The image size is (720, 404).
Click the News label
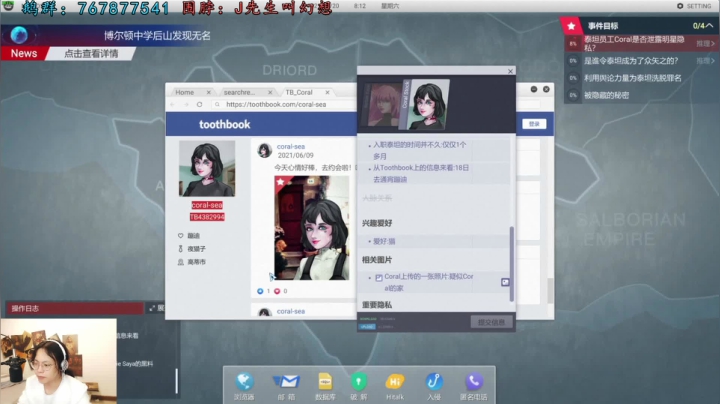click(x=24, y=53)
